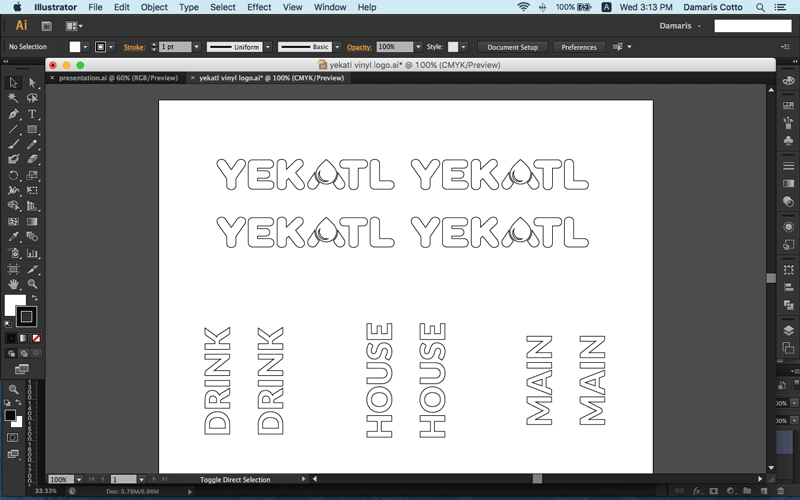Image resolution: width=800 pixels, height=500 pixels.
Task: Open the Uniform width profile dropdown
Action: tap(268, 47)
